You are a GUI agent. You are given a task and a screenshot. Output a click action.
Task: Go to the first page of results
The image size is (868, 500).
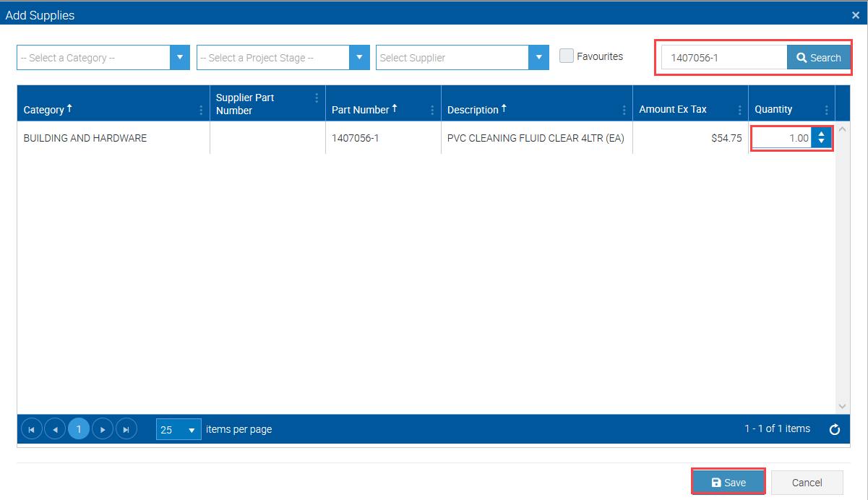(32, 429)
